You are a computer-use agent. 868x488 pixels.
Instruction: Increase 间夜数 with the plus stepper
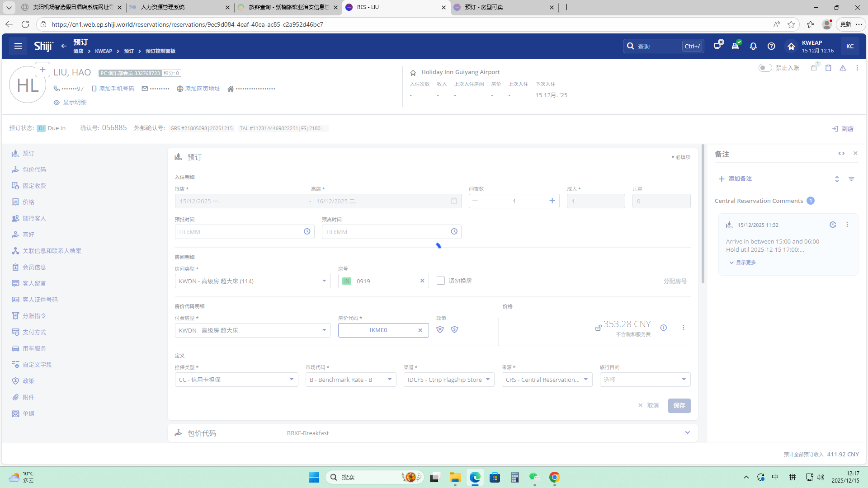552,201
